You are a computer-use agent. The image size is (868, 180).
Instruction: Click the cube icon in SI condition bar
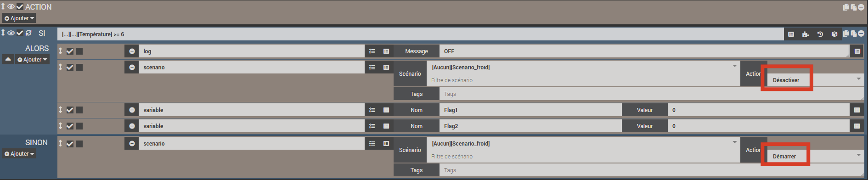(834, 34)
